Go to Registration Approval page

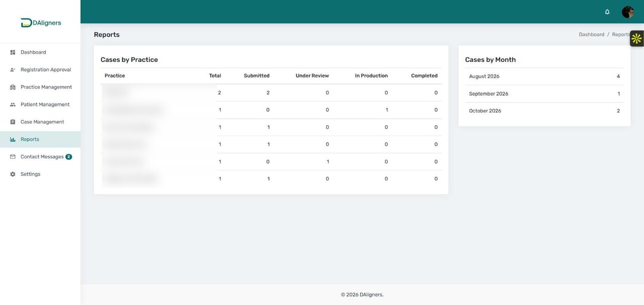(40, 70)
